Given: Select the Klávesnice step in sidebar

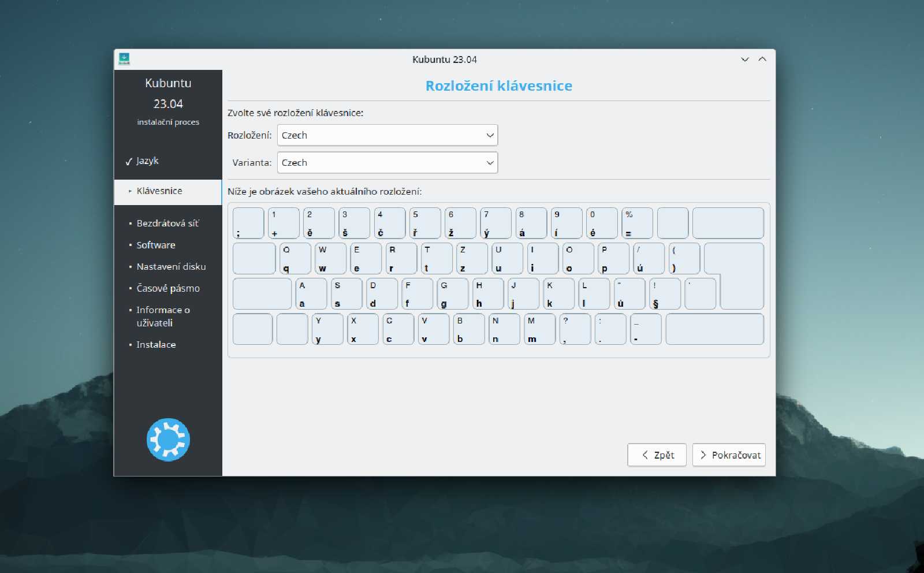Looking at the screenshot, I should [167, 192].
